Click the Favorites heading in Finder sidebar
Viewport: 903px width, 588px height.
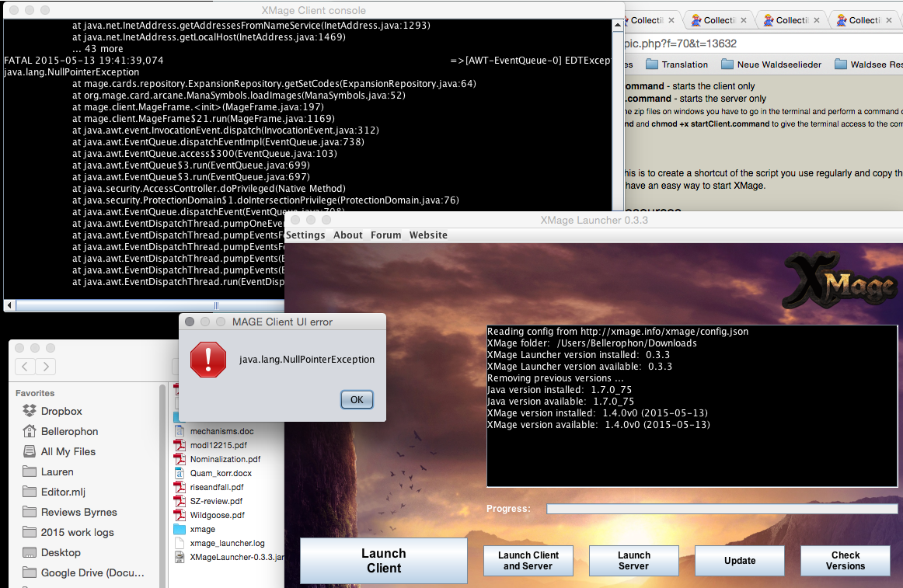point(35,393)
